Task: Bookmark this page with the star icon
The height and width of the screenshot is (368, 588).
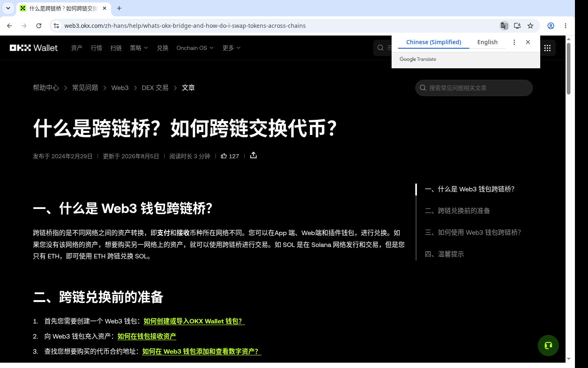Action: (x=530, y=26)
